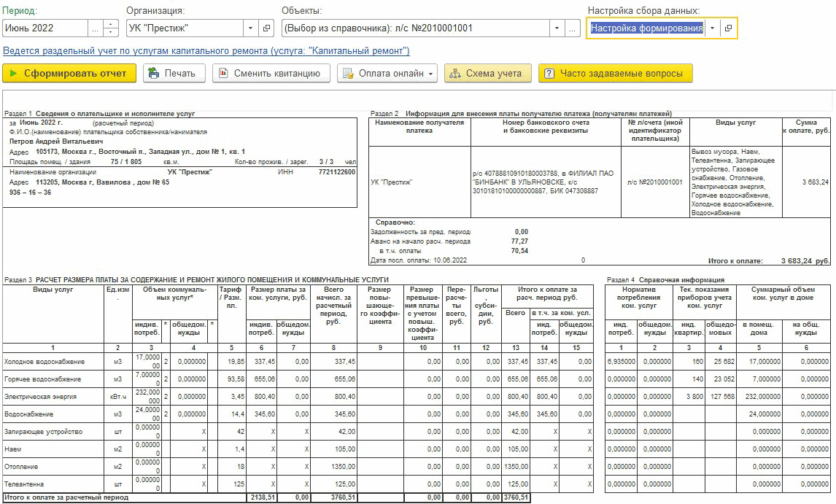Click the Настройка формирования input field
Screen dimensions: 836x504
[x=647, y=28]
